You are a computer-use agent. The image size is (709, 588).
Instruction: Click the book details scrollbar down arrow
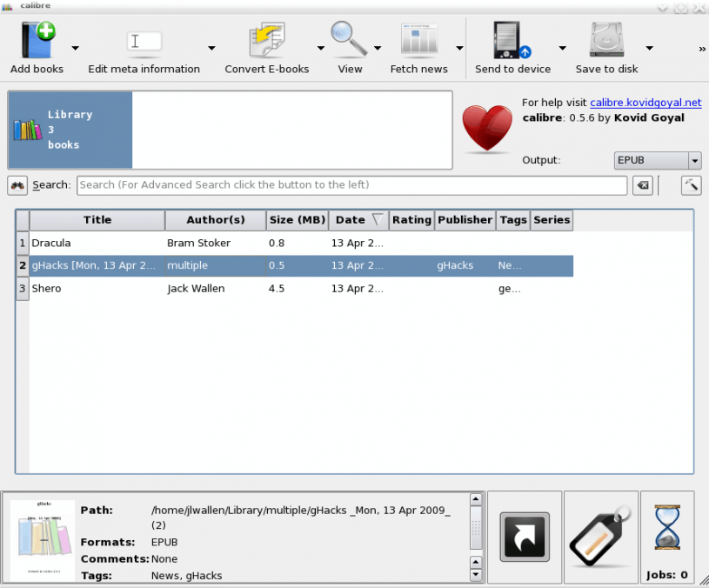(476, 575)
